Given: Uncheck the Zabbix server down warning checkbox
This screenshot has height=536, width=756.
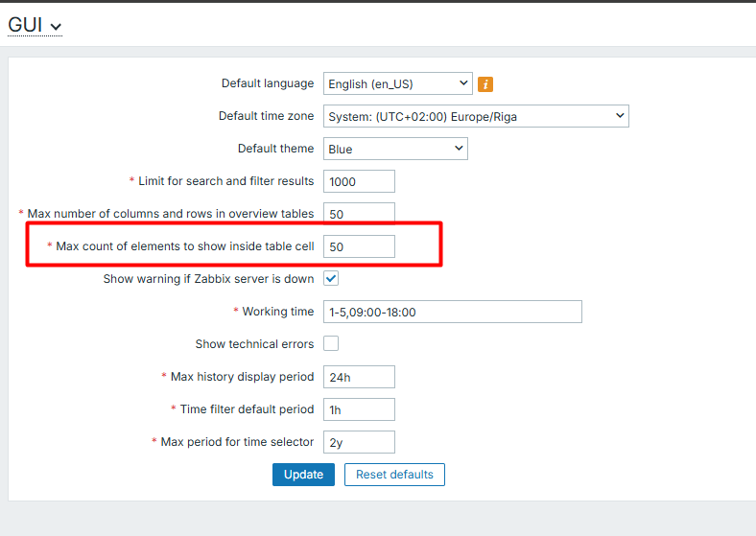Looking at the screenshot, I should click(x=331, y=279).
